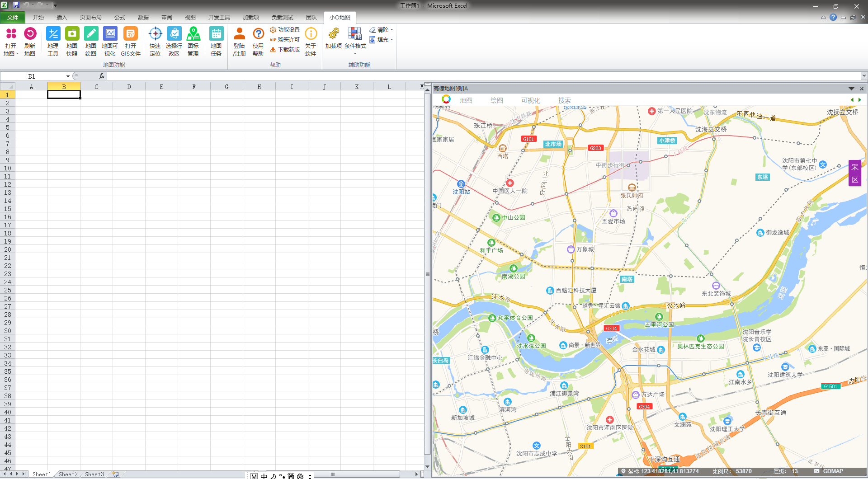Image resolution: width=868 pixels, height=479 pixels.
Task: Open the 高德地图 pane options dropdown arrow
Action: tap(851, 89)
